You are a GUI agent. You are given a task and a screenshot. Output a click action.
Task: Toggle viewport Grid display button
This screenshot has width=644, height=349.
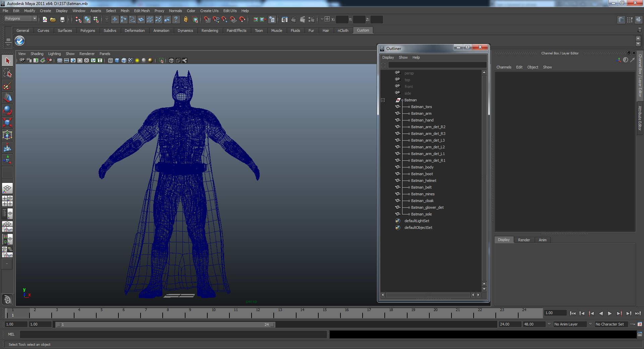point(60,60)
